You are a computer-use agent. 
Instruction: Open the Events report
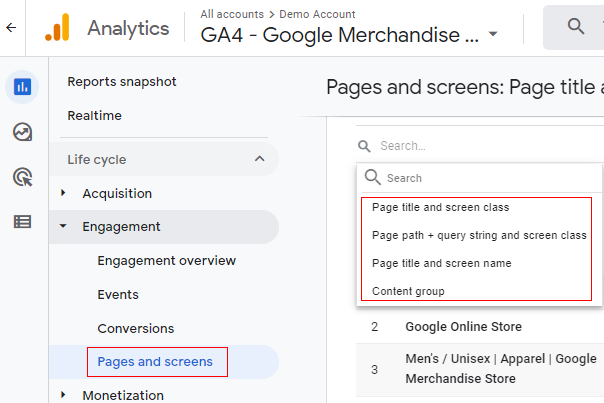(x=118, y=295)
